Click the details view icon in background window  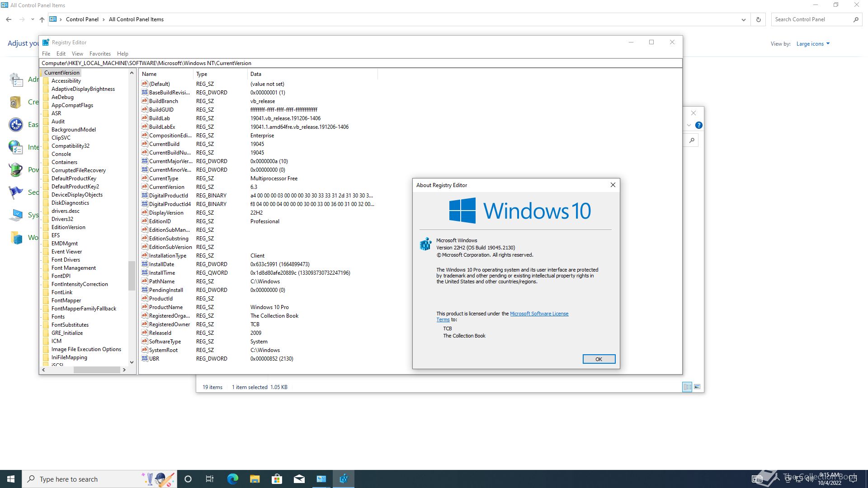(687, 387)
